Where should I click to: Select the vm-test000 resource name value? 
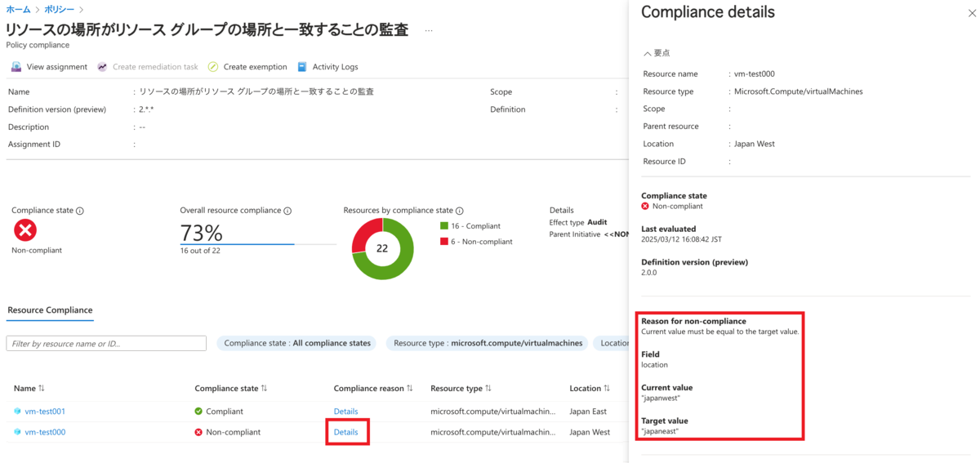click(755, 74)
